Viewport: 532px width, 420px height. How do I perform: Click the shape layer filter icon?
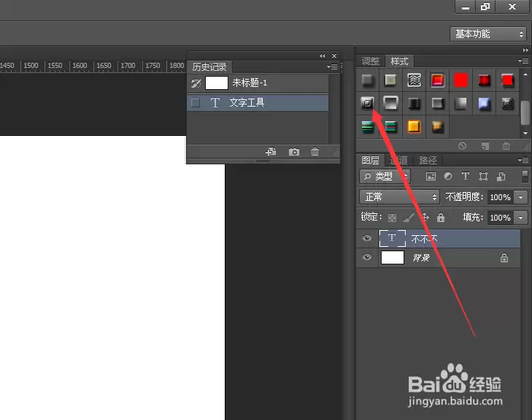coord(483,177)
